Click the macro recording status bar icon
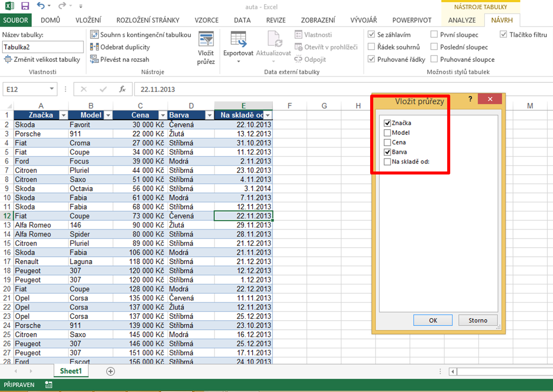 pos(49,385)
